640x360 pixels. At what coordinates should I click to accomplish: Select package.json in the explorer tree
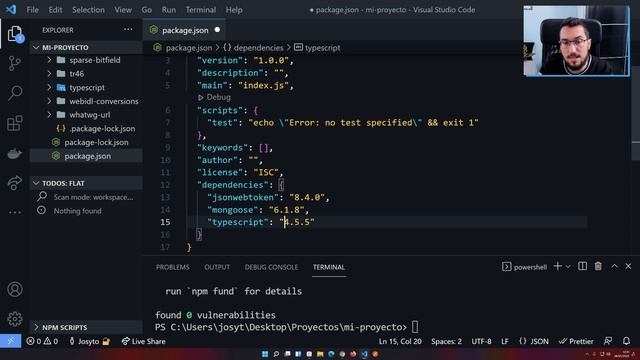click(x=87, y=156)
